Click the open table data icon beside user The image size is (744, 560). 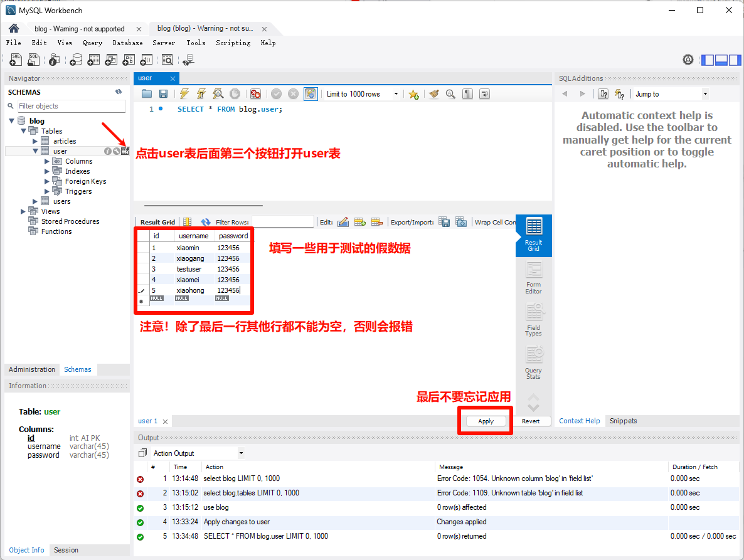pos(125,151)
